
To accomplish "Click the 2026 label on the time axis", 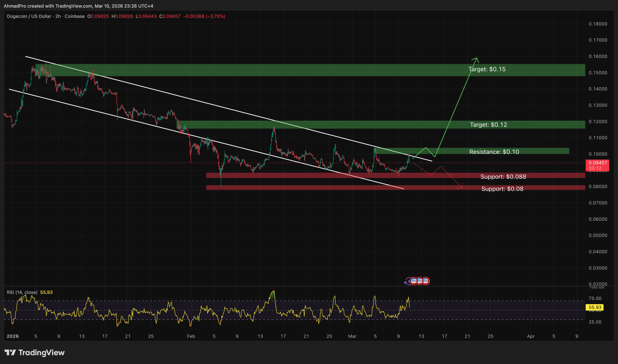I will coord(13,336).
